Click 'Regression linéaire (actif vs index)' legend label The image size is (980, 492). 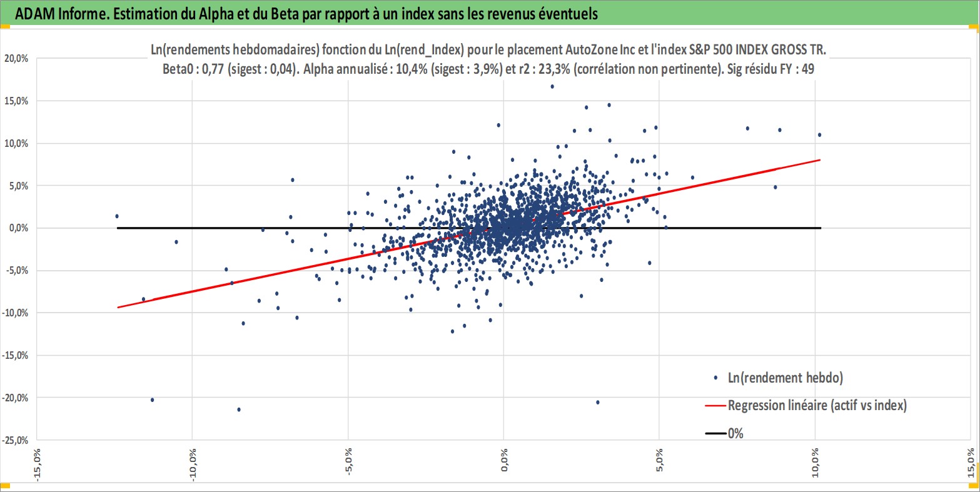817,406
